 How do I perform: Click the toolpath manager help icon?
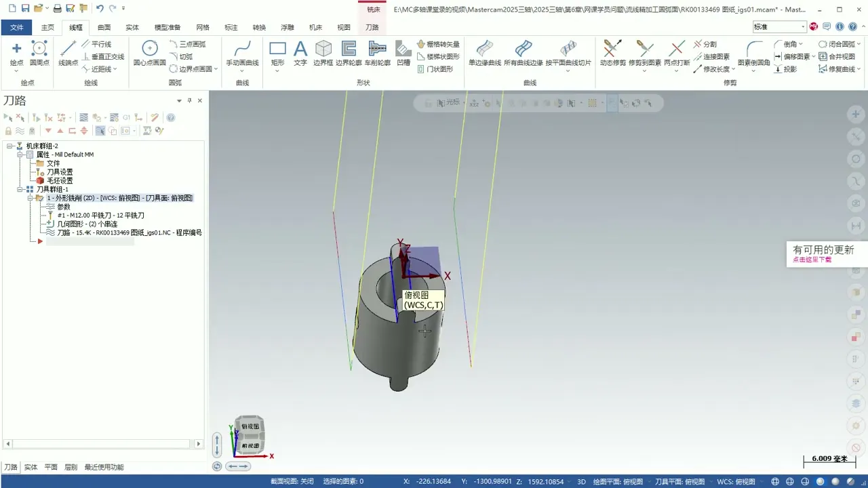[171, 117]
